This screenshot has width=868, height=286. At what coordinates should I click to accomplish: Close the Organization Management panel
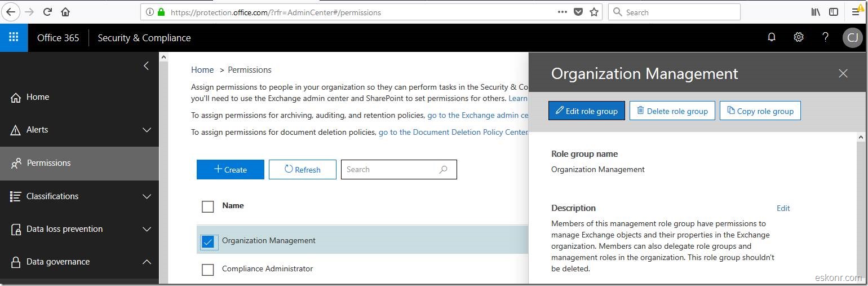click(x=843, y=73)
